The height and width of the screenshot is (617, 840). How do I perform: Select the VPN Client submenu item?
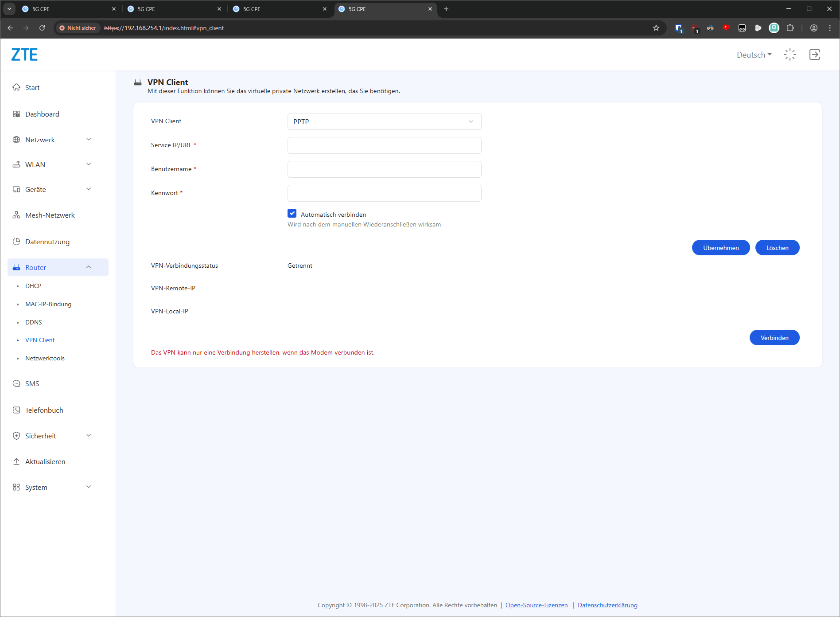coord(40,340)
